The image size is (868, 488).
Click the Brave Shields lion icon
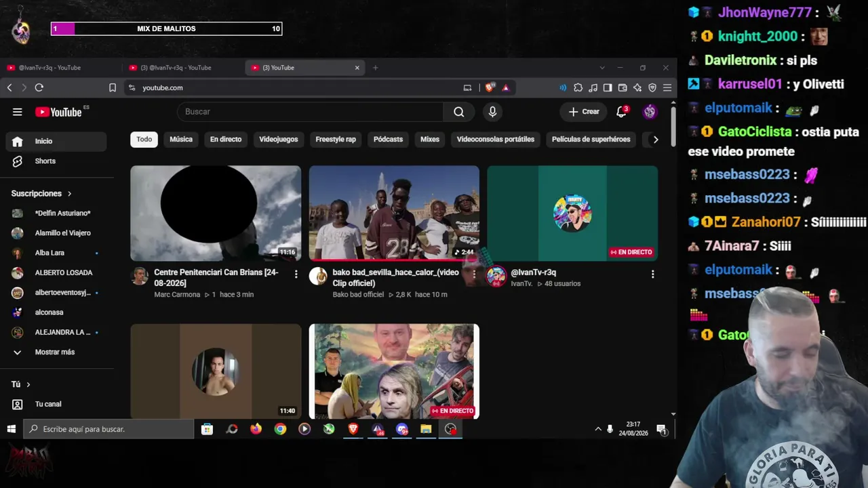point(490,87)
